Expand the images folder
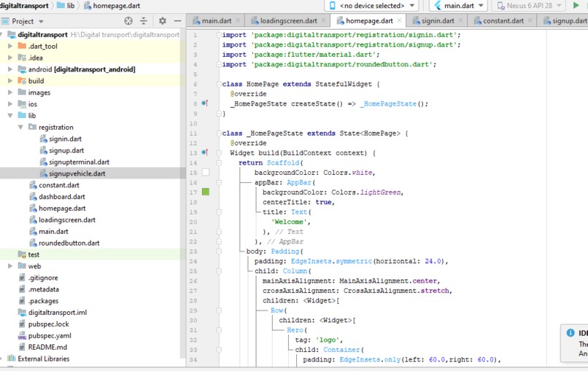This screenshot has height=371, width=588. click(10, 93)
